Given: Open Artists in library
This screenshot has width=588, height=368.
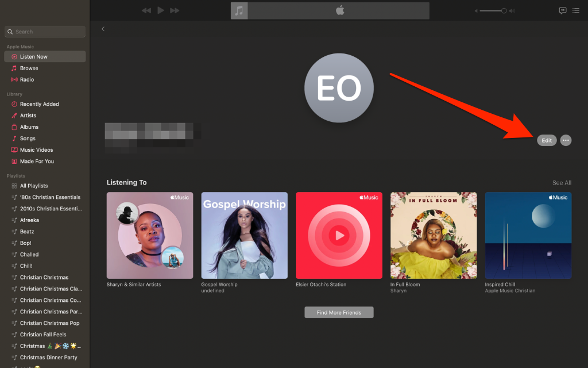Looking at the screenshot, I should point(45,116).
